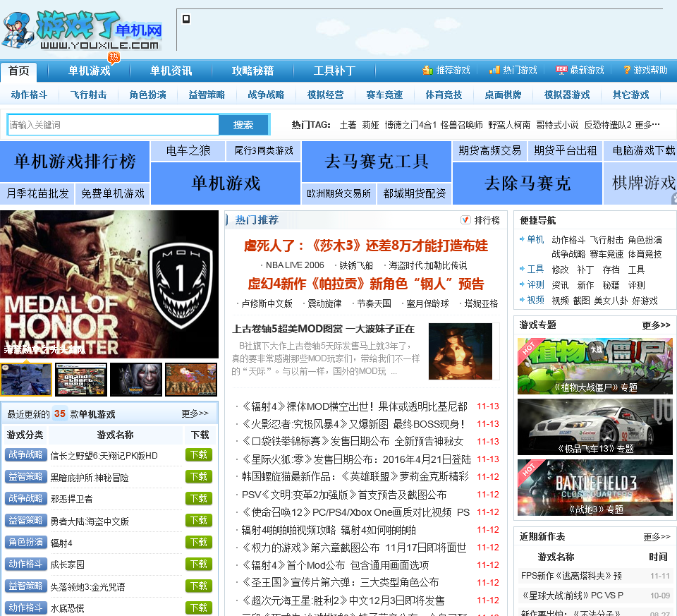Open the 使命召唤12 画质对比视频 news

(x=355, y=512)
